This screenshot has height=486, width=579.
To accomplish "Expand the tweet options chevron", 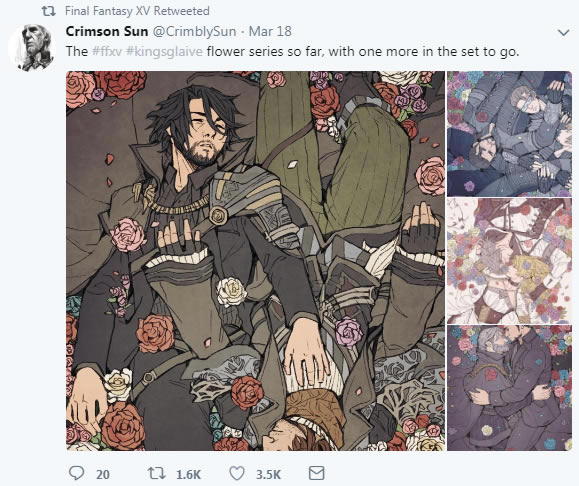I will click(x=563, y=33).
